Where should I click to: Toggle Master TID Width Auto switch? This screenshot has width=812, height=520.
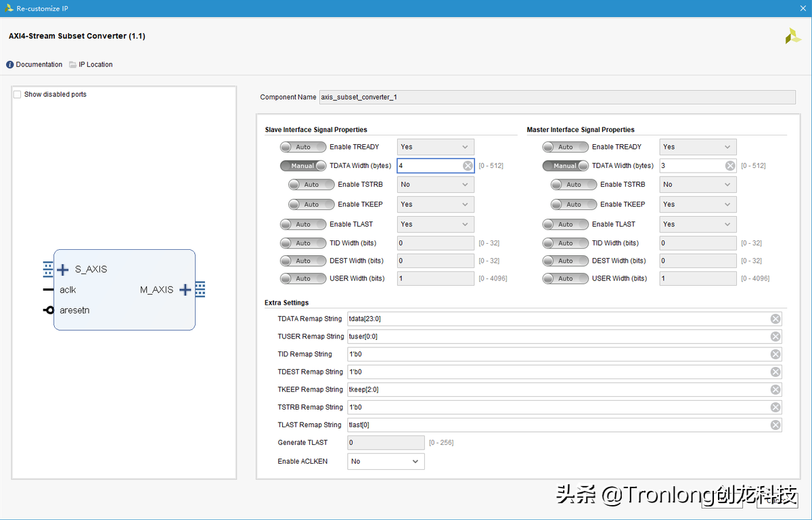coord(566,243)
